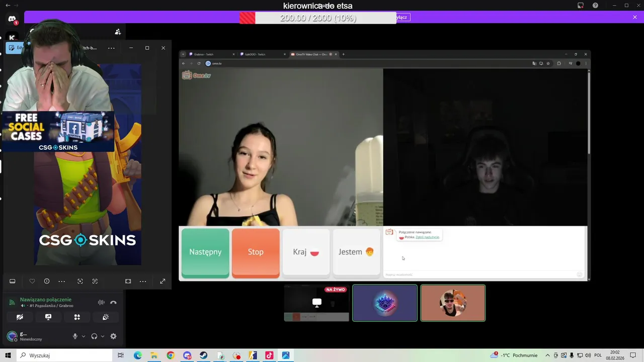Viewport: 644px width, 362px height.
Task: Bookmark the page with star icon
Action: click(548, 63)
